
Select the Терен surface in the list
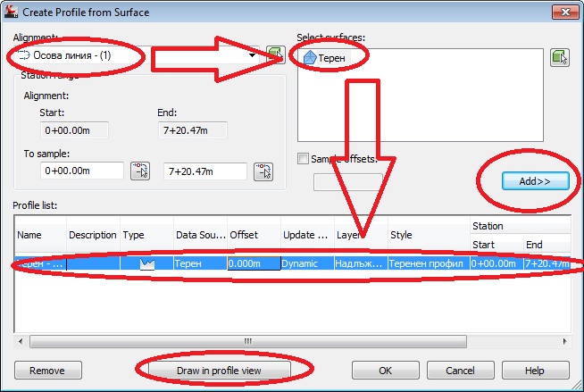coord(324,58)
